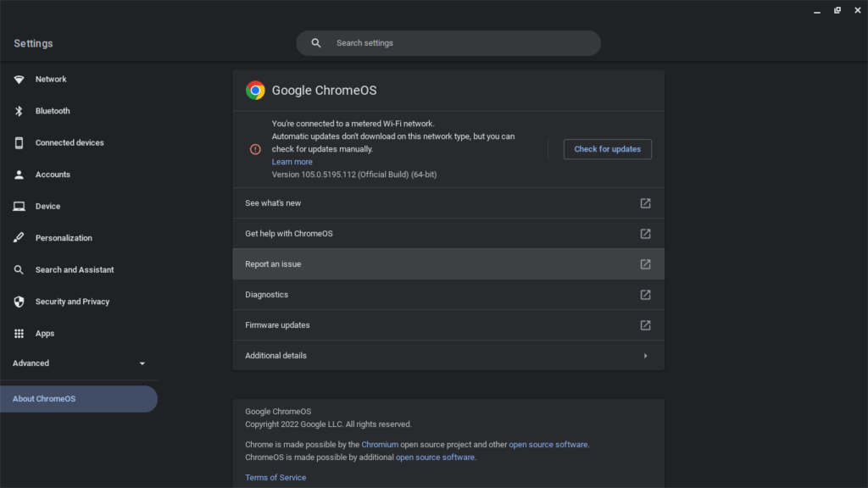This screenshot has height=488, width=868.
Task: Click the Connected devices phone icon
Action: (x=19, y=142)
